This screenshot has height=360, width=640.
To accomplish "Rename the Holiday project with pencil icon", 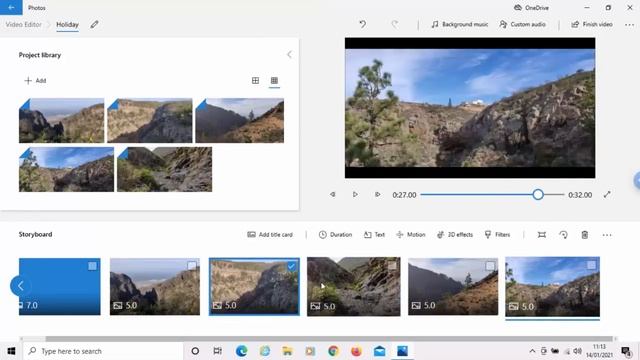I will (94, 24).
